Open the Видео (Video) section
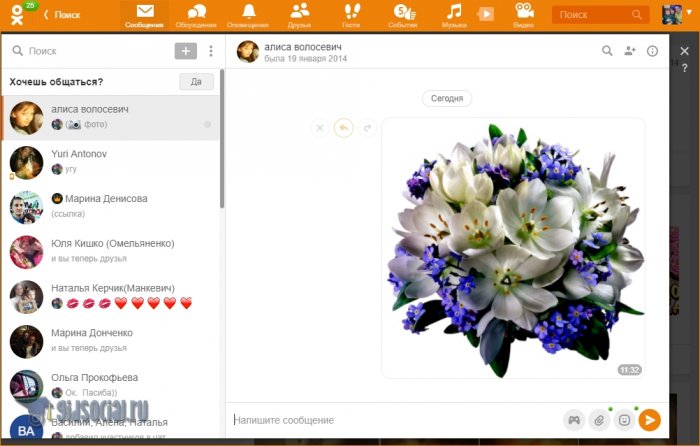The image size is (700, 446). [523, 15]
